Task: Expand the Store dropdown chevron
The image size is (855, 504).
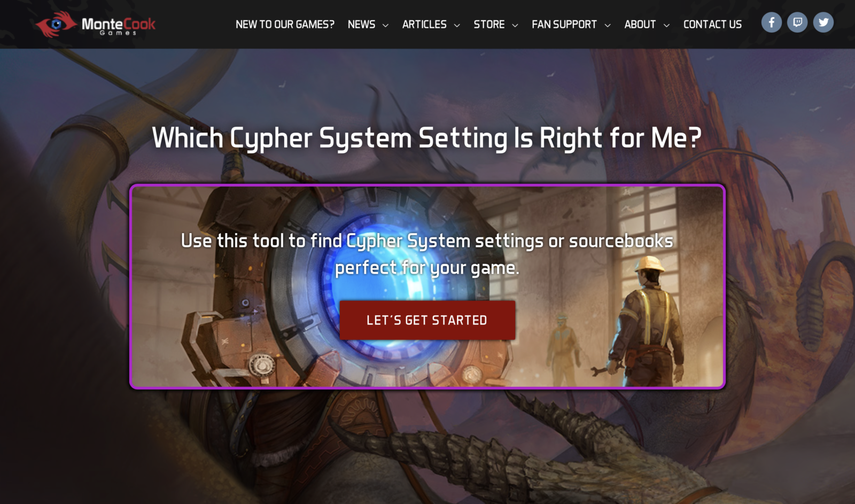Action: pos(515,25)
